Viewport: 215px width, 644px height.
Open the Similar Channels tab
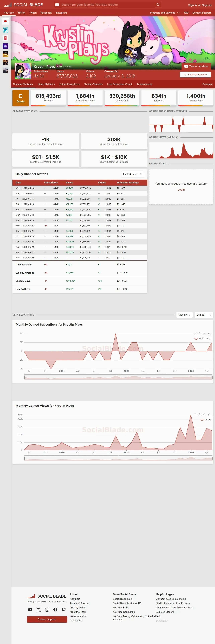[x=93, y=84]
